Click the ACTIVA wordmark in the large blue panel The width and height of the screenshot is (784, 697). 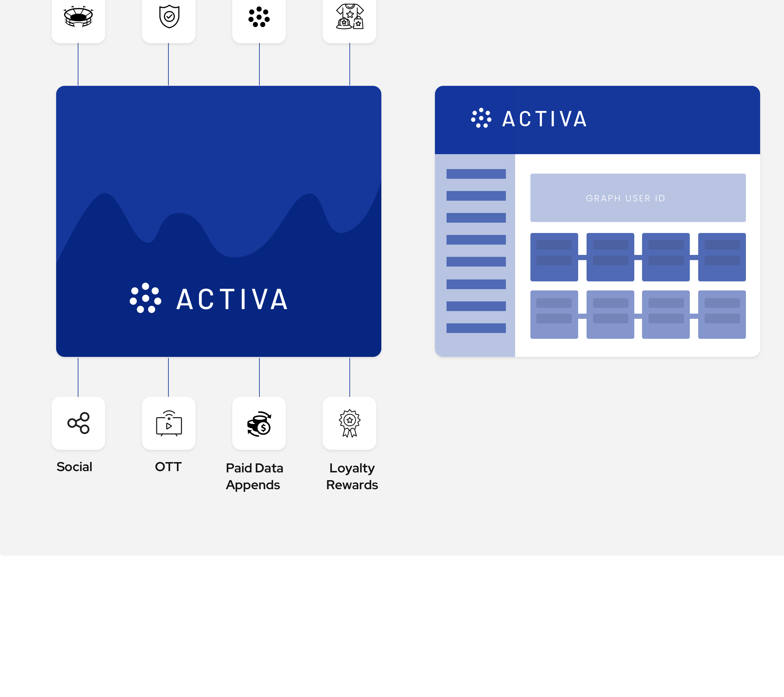pos(232,299)
